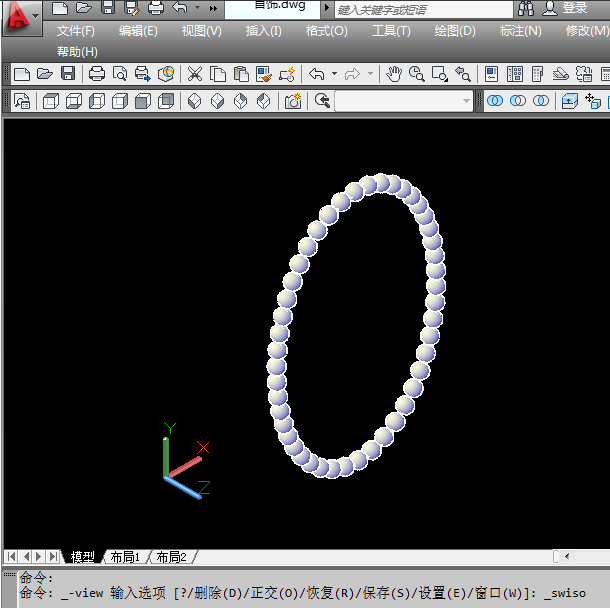Click the camera view icon
This screenshot has width=610, height=608.
293,101
